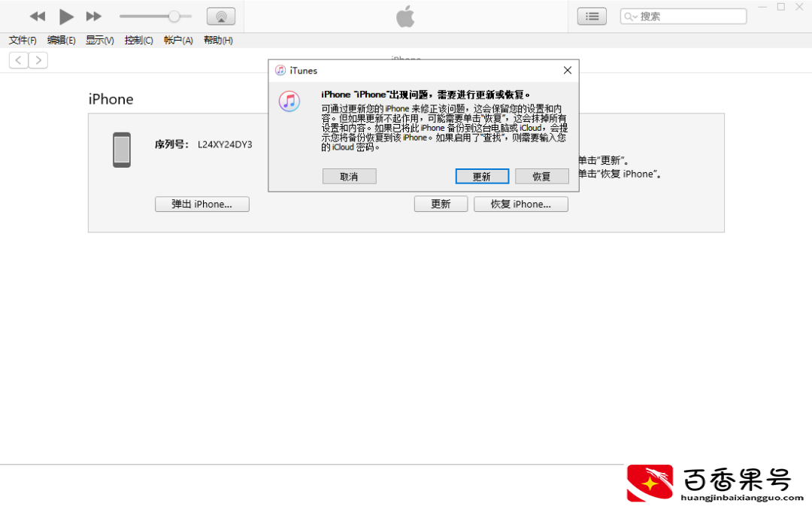Adjust the volume slider knob
Viewport: 812px width, 506px height.
point(174,17)
